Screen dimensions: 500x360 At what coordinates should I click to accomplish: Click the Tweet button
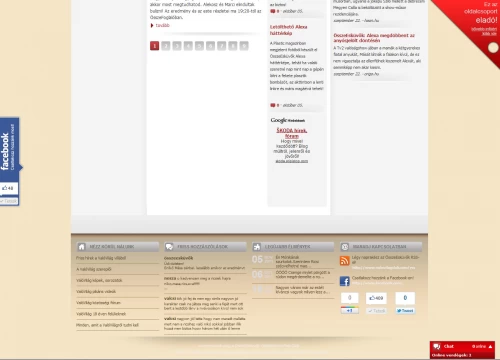[x=405, y=311]
